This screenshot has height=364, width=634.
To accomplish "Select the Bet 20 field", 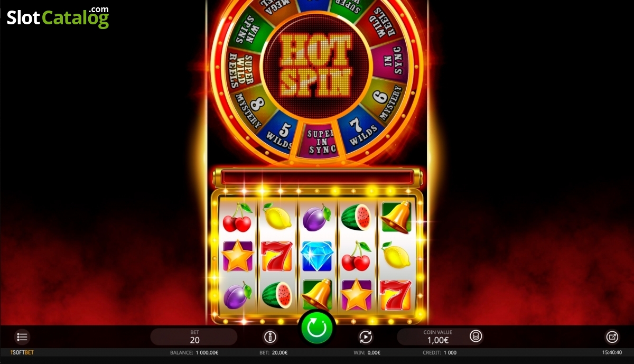I will click(x=194, y=337).
